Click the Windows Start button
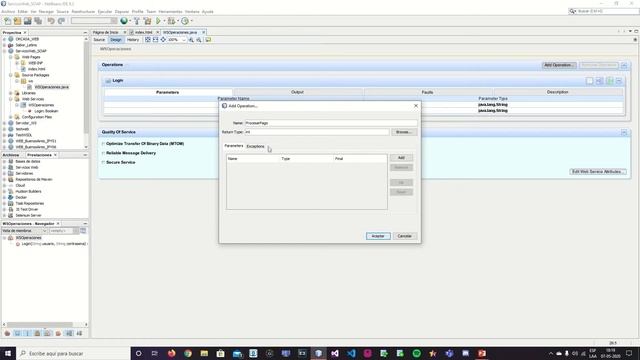 8,353
